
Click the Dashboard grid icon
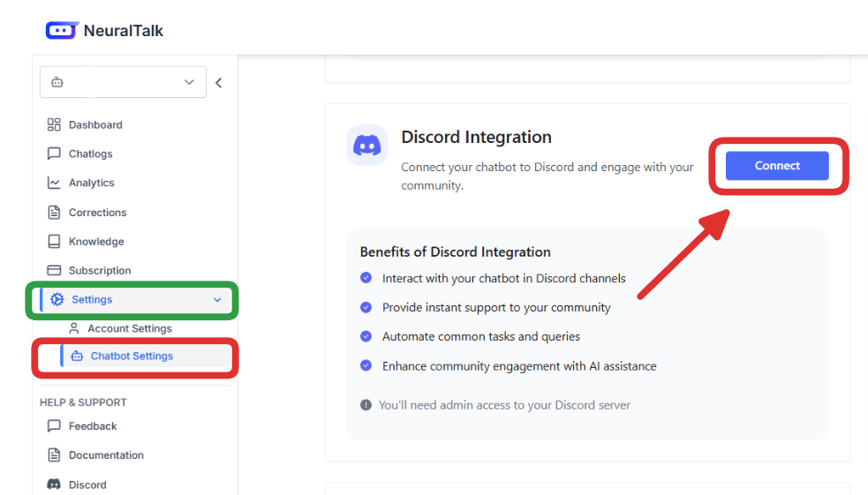pos(54,124)
